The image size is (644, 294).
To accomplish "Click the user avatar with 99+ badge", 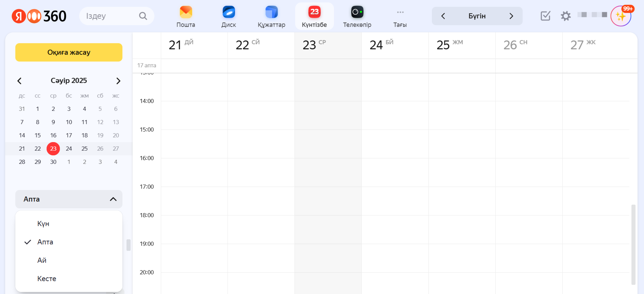I will (621, 16).
